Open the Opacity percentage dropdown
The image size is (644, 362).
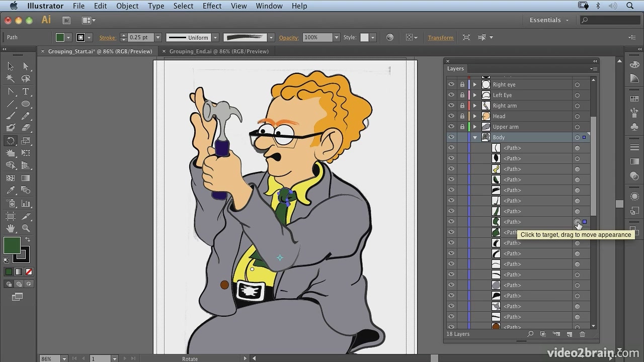click(x=336, y=37)
